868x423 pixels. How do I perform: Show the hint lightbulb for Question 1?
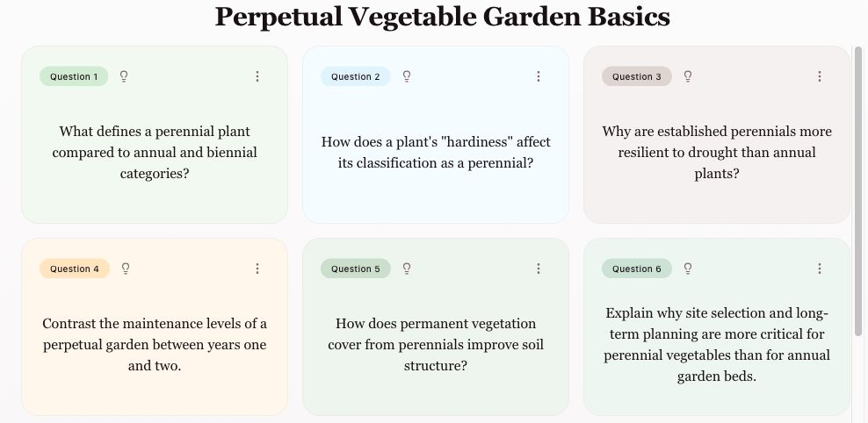point(124,76)
